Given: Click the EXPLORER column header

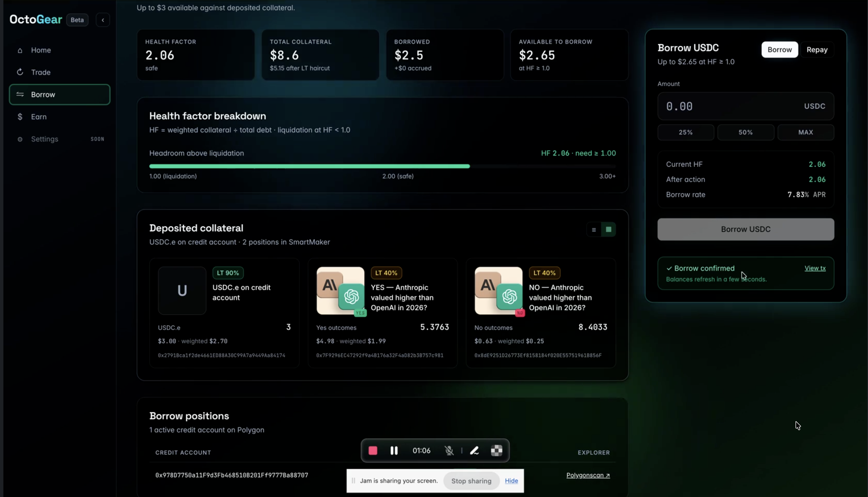Looking at the screenshot, I should point(594,453).
